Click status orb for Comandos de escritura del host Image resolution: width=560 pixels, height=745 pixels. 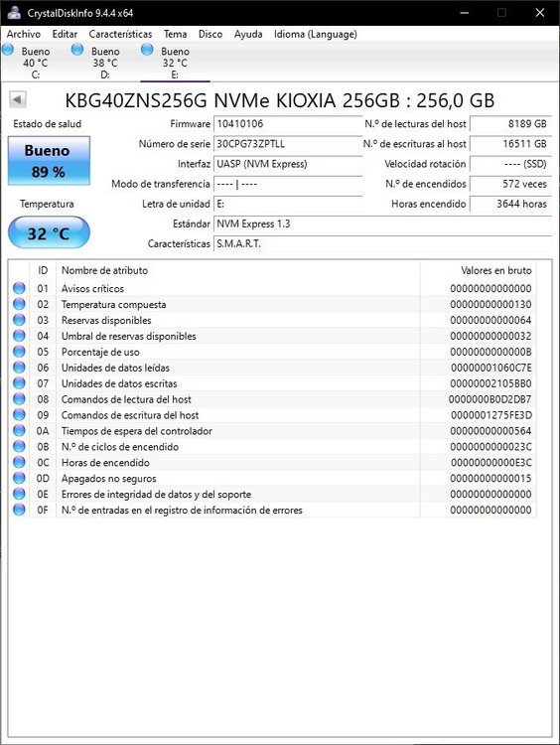click(19, 415)
